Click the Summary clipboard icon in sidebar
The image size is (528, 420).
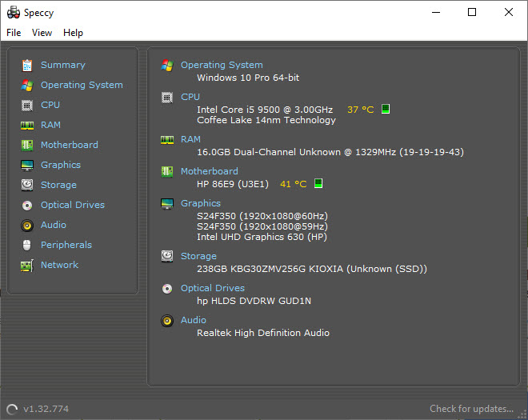tap(27, 65)
